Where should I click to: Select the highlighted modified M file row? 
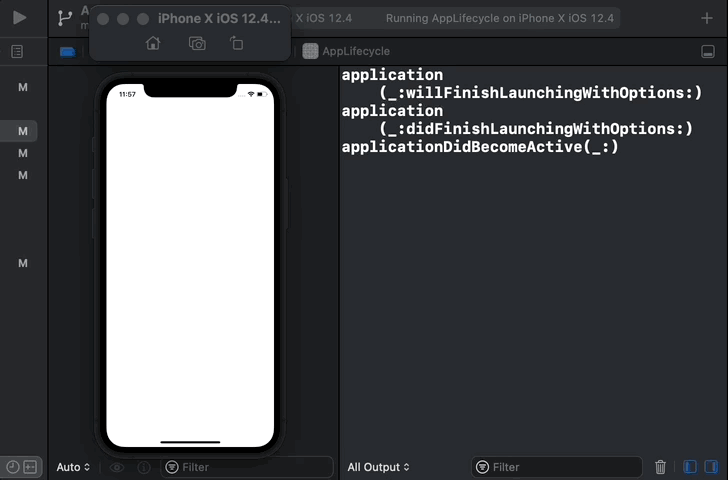[x=19, y=131]
